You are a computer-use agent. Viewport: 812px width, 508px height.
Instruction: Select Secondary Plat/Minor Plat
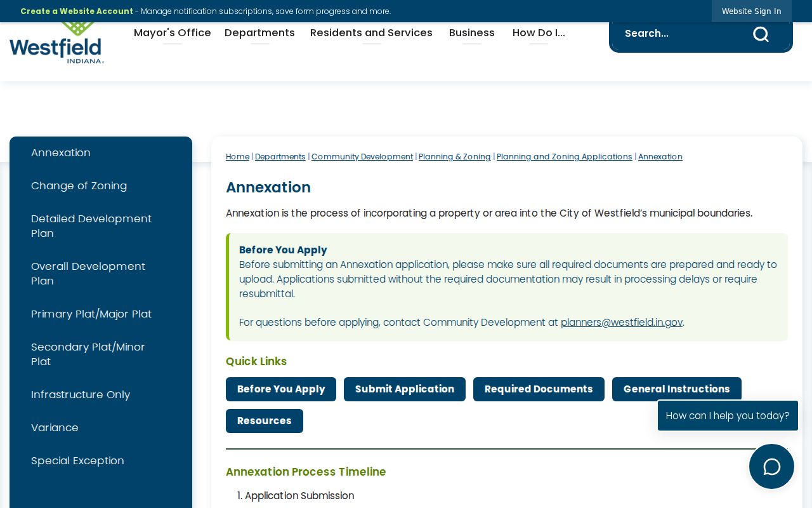coord(88,354)
